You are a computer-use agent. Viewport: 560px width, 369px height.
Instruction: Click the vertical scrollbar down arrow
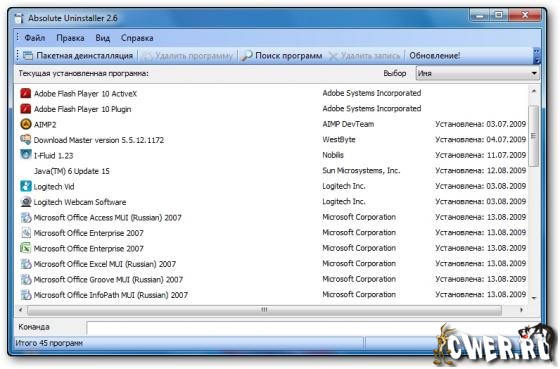(x=534, y=298)
